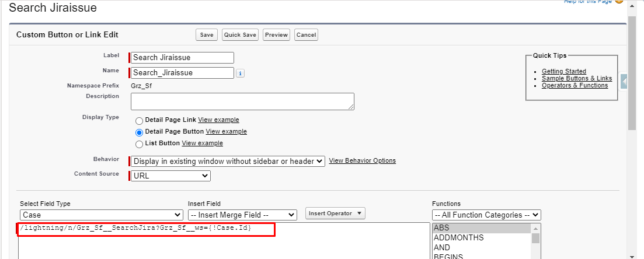The image size is (644, 259).
Task: Open the All Function Categories dropdown
Action: pos(486,215)
